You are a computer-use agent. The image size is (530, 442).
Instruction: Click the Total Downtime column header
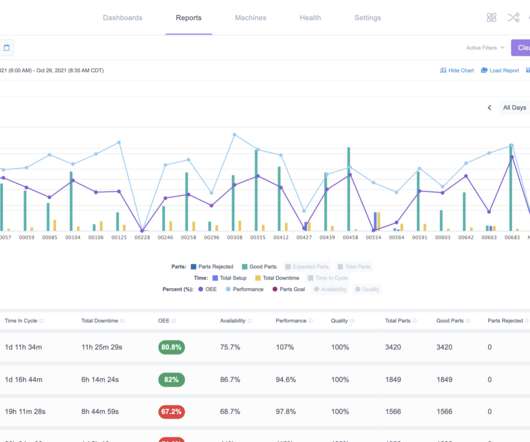(100, 321)
